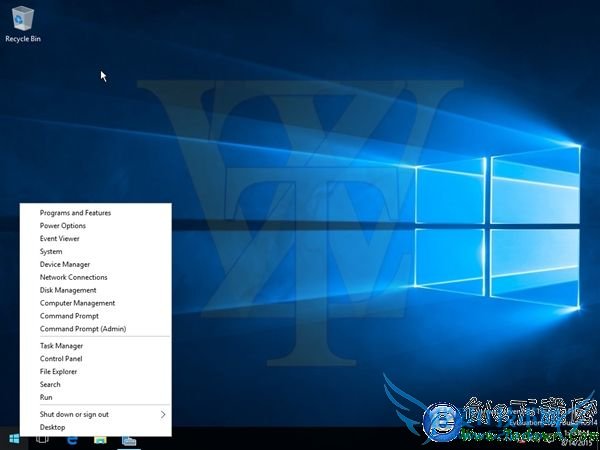Screen dimensions: 600x450
Task: Open Event Viewer
Action: coord(96,239)
